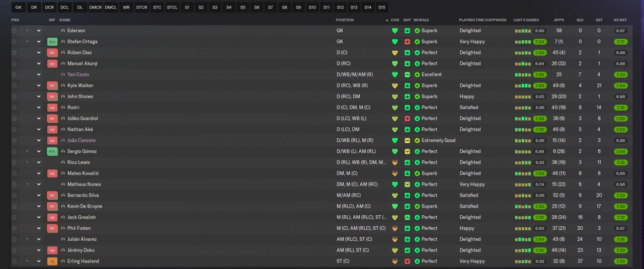Click Jack Grealish's condition heart icon

pyautogui.click(x=394, y=217)
